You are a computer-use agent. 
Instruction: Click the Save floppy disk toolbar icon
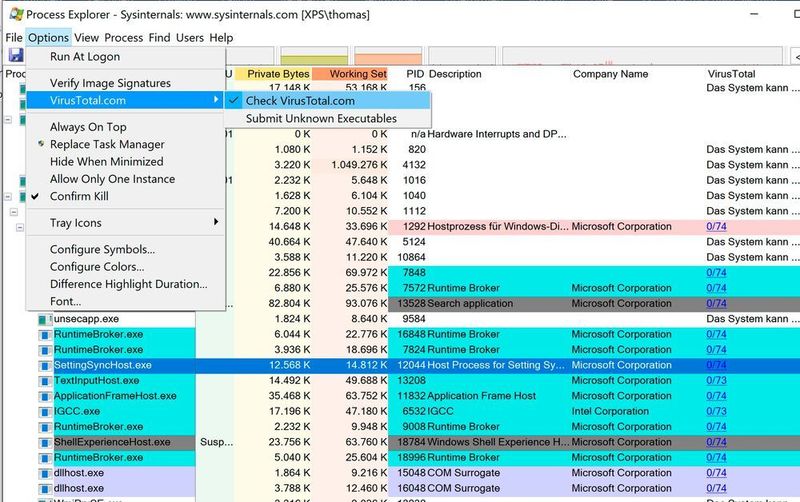tap(16, 55)
